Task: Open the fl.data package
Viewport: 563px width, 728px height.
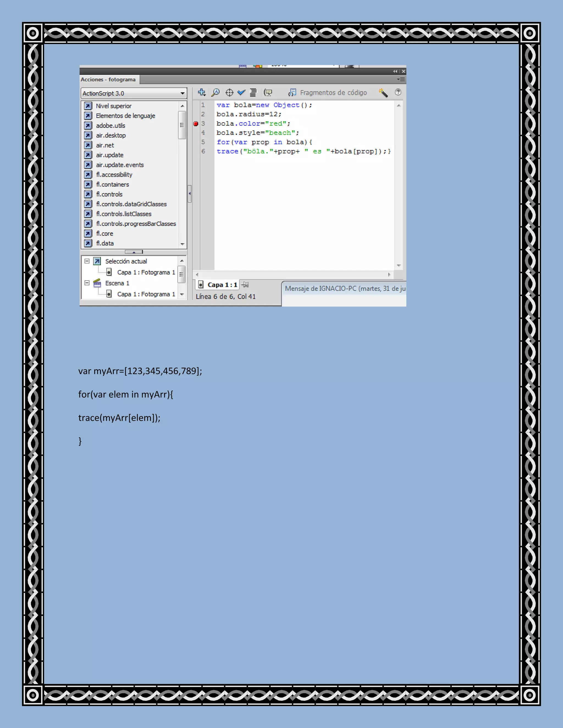Action: pyautogui.click(x=105, y=243)
